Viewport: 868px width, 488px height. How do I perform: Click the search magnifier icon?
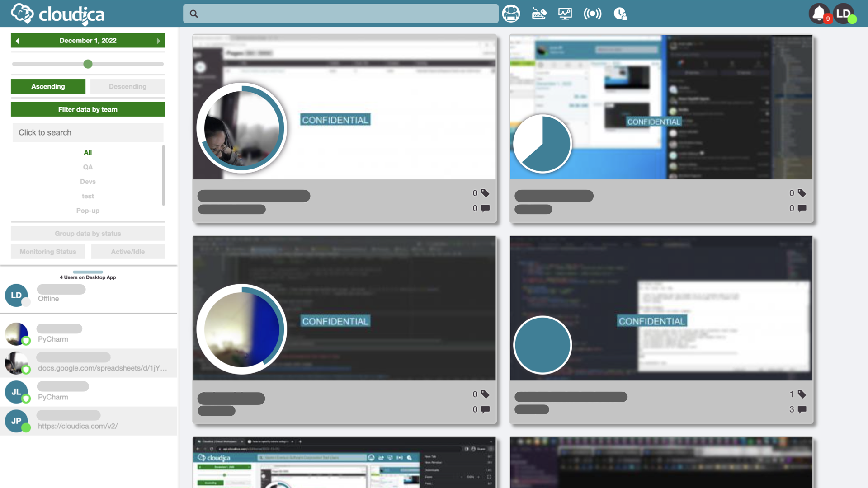click(194, 14)
